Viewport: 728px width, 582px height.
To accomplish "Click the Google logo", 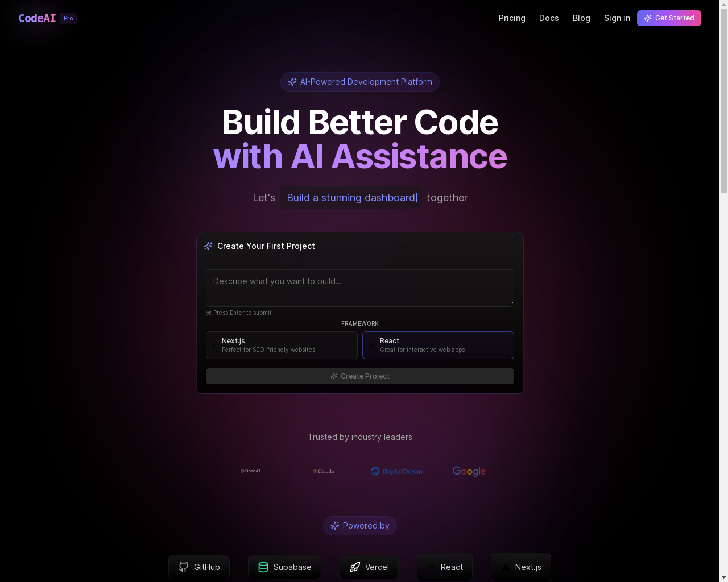I will pos(469,471).
